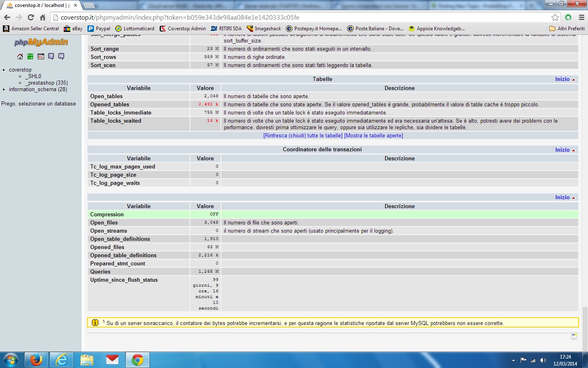Viewport: 588px width, 368px height.
Task: Click the network signal tray icon
Action: coord(533,360)
